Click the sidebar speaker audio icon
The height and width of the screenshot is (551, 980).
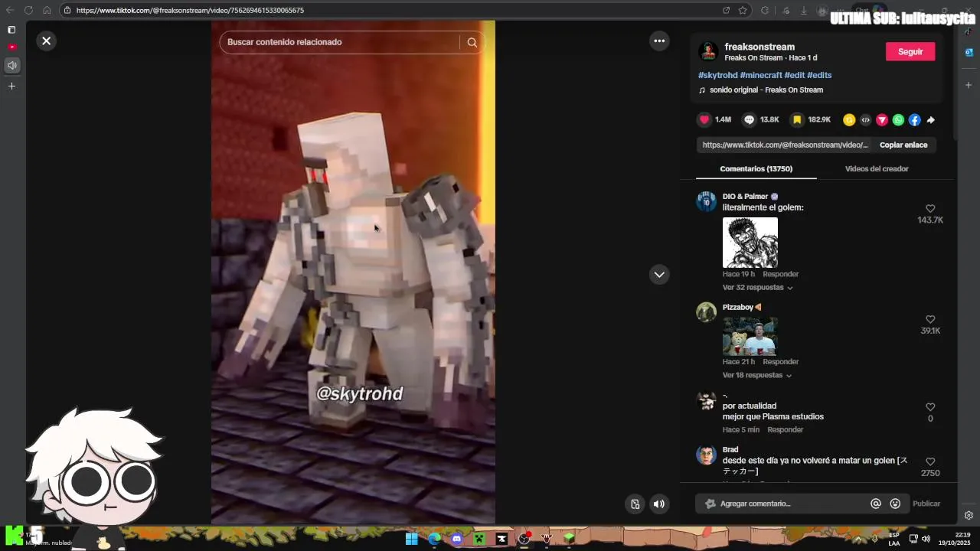coord(11,66)
